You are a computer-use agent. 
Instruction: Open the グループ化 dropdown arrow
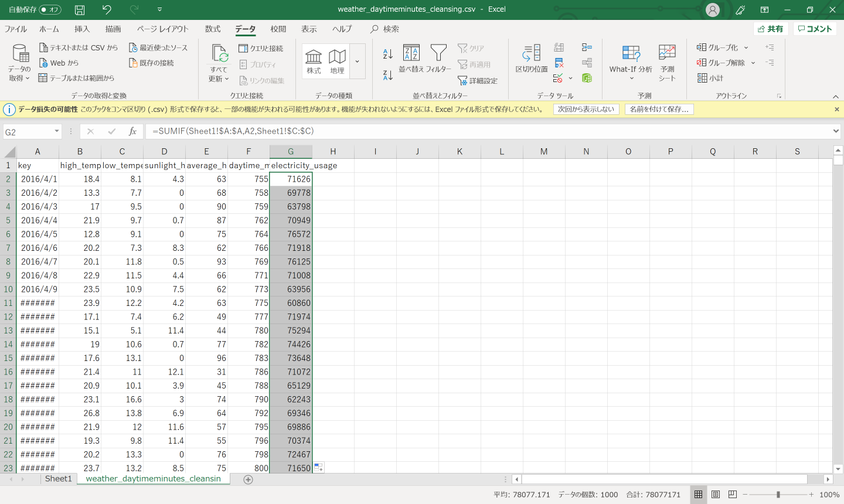[x=746, y=47]
